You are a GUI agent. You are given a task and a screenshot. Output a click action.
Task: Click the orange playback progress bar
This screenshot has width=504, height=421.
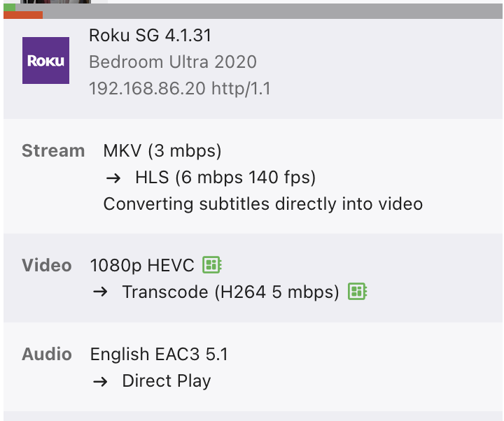pyautogui.click(x=23, y=15)
